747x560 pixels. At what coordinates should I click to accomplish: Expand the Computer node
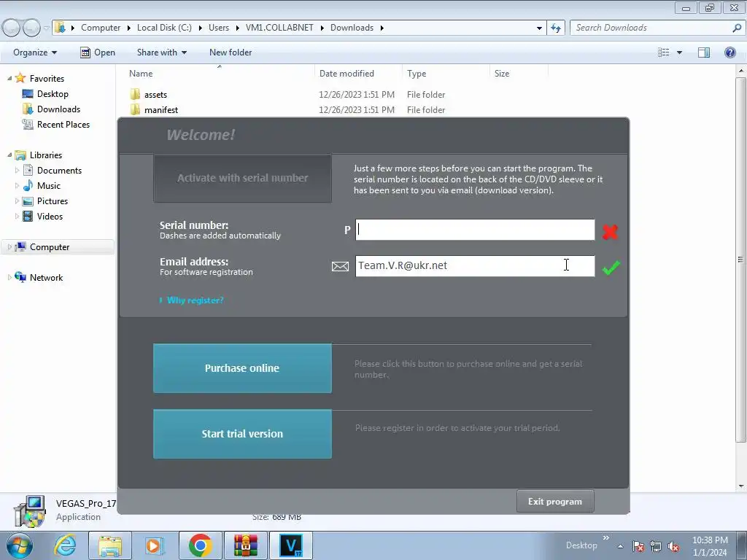click(9, 246)
